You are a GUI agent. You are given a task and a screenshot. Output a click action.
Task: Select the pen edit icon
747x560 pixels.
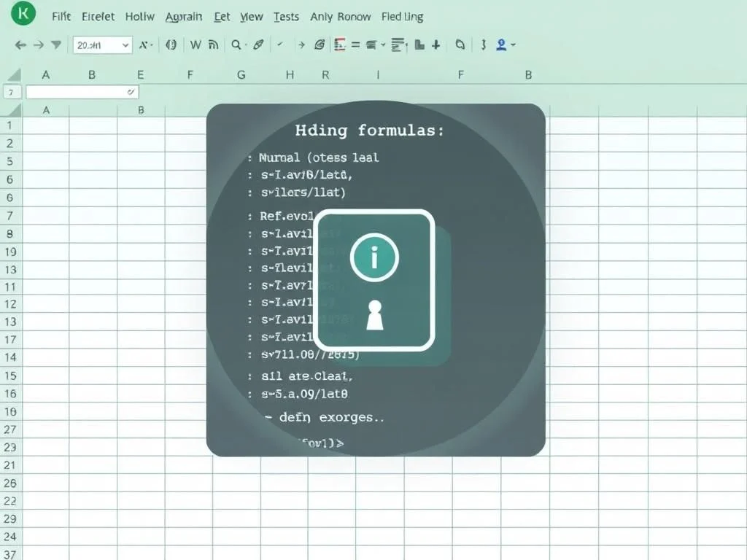[x=258, y=44]
